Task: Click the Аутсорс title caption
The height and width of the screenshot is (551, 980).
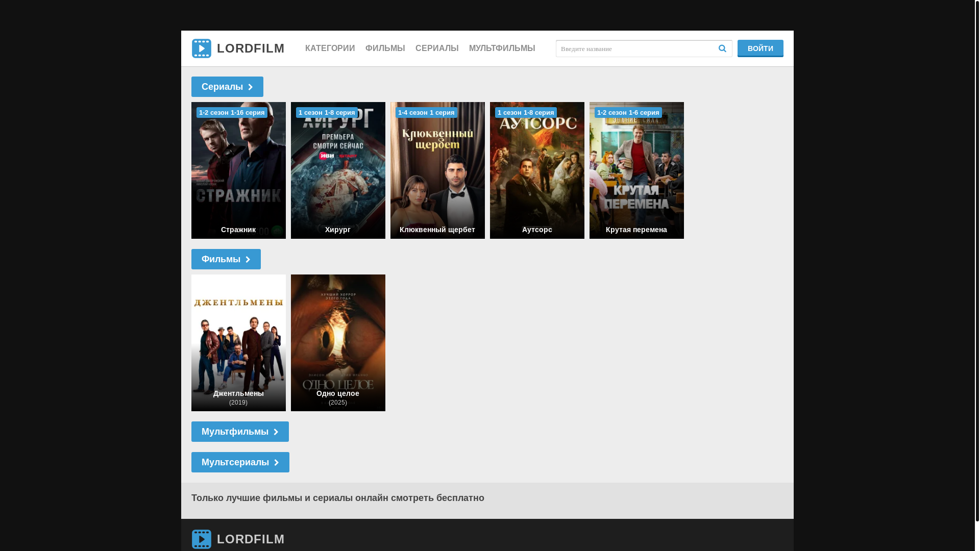Action: (537, 230)
